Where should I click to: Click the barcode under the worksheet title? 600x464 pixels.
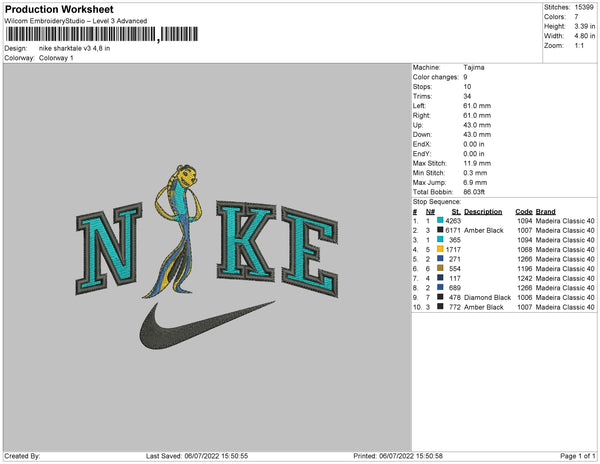tap(102, 34)
